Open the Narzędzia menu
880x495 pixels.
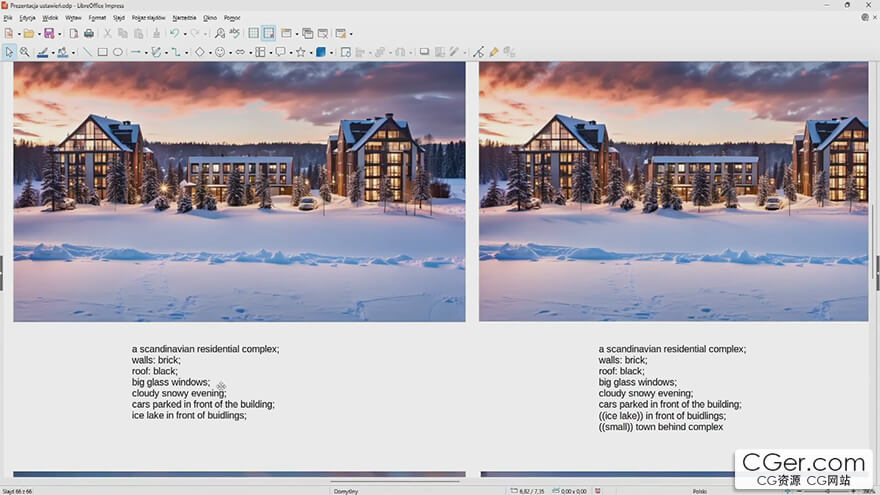click(x=184, y=17)
